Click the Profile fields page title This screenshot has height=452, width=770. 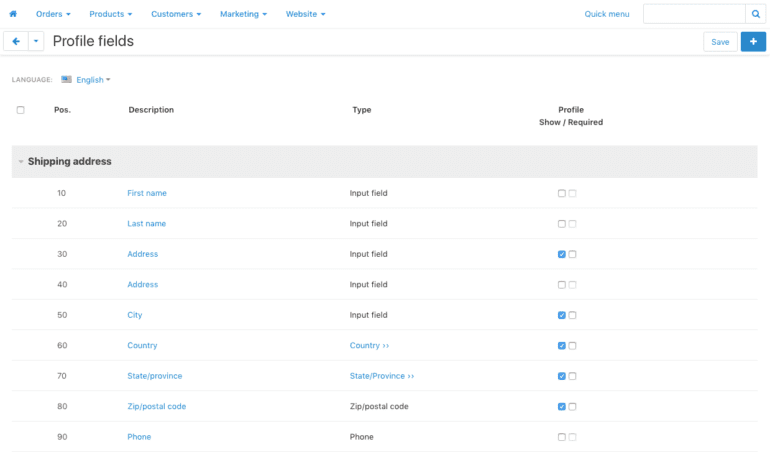click(93, 41)
